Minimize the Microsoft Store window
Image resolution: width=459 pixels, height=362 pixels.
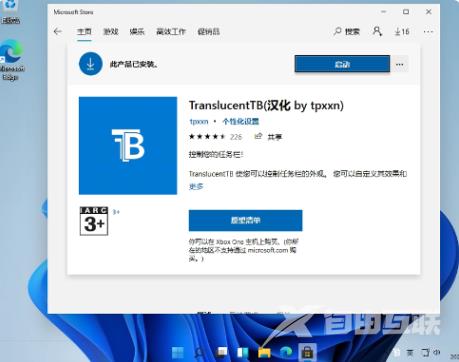[384, 12]
